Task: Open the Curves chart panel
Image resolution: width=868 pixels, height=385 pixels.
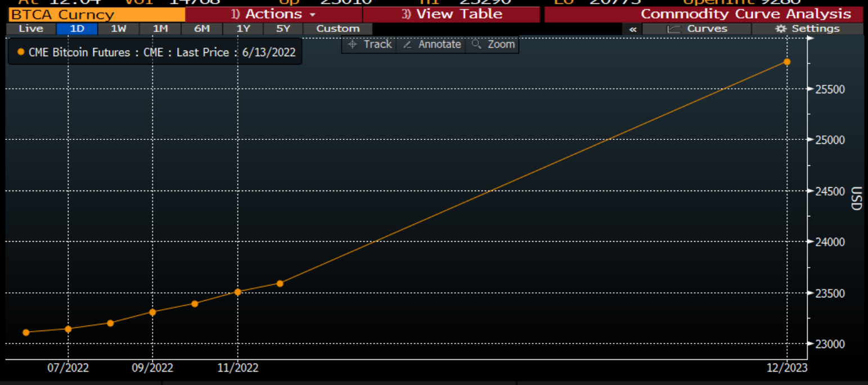Action: [697, 29]
